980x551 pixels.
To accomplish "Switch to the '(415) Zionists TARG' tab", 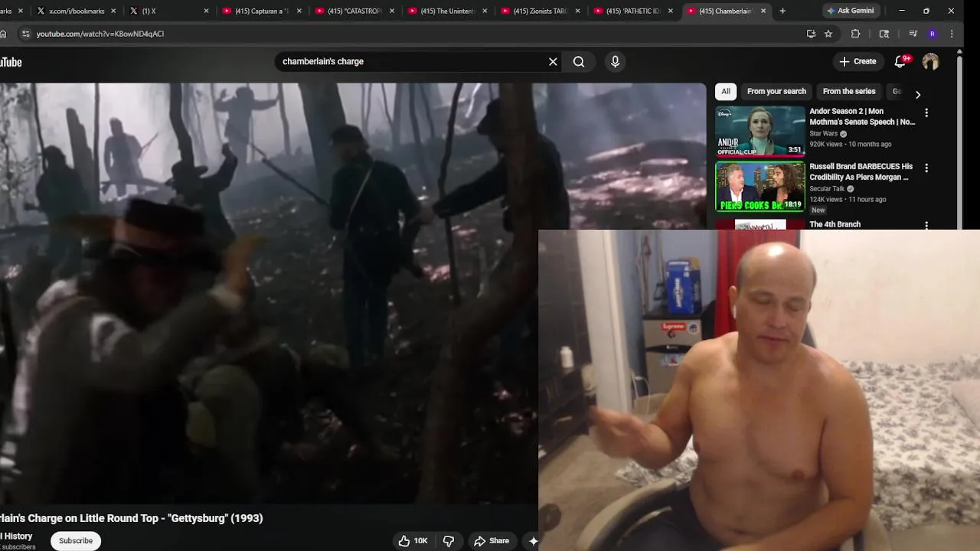I will [540, 11].
